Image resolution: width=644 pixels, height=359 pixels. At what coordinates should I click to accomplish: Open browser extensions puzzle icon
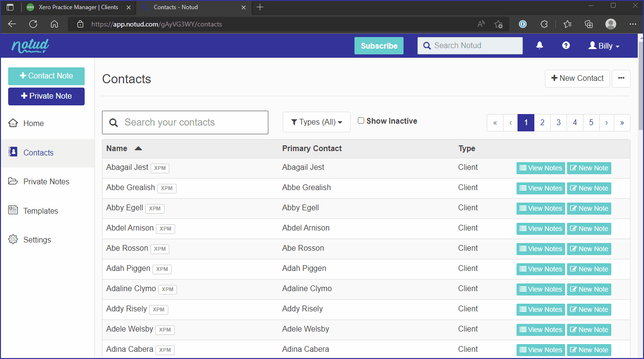pyautogui.click(x=544, y=24)
